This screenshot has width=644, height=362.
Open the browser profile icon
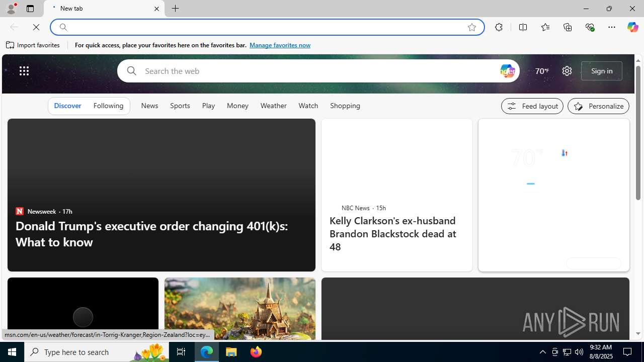pos(11,9)
